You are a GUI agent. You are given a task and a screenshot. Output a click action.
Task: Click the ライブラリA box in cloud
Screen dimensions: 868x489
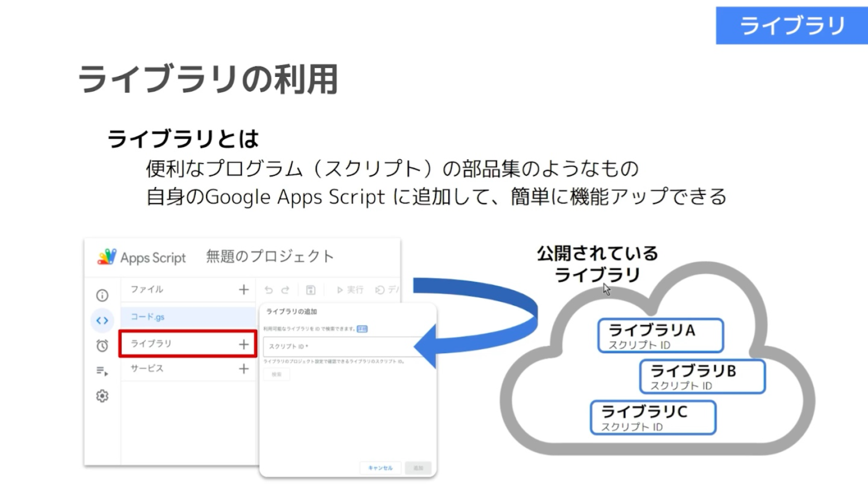point(660,336)
